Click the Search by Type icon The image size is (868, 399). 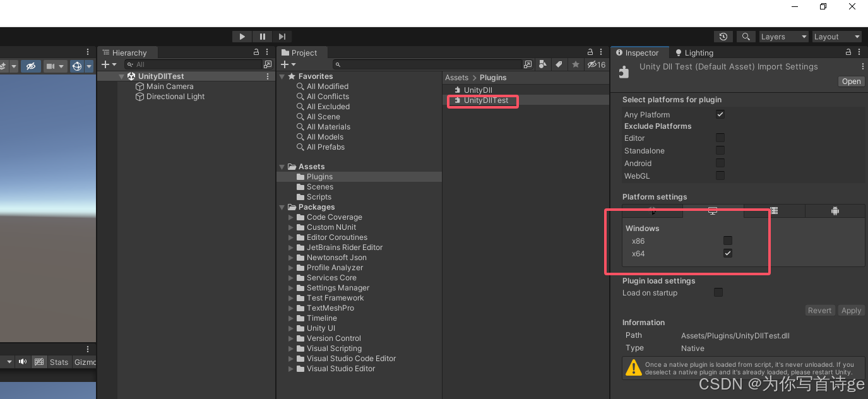(x=543, y=64)
